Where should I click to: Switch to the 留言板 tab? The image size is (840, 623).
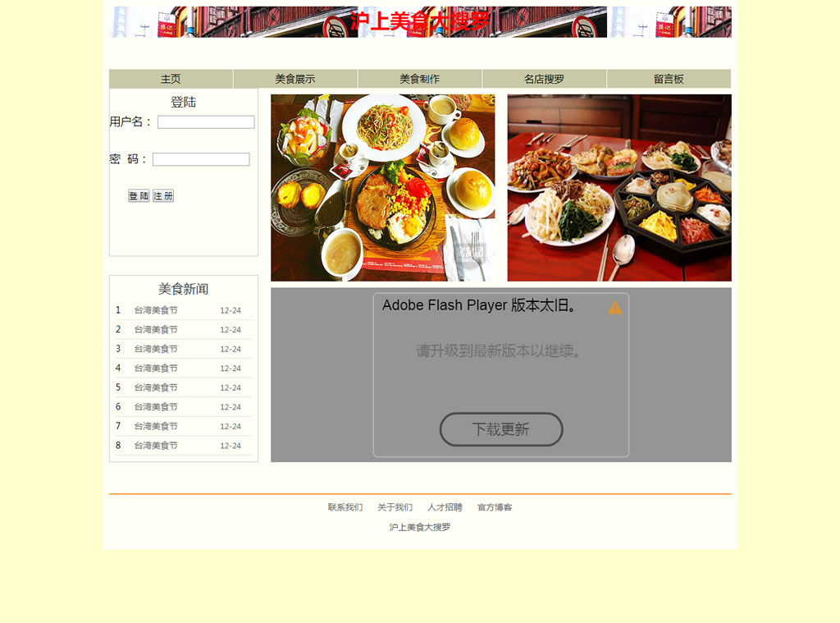[x=669, y=79]
